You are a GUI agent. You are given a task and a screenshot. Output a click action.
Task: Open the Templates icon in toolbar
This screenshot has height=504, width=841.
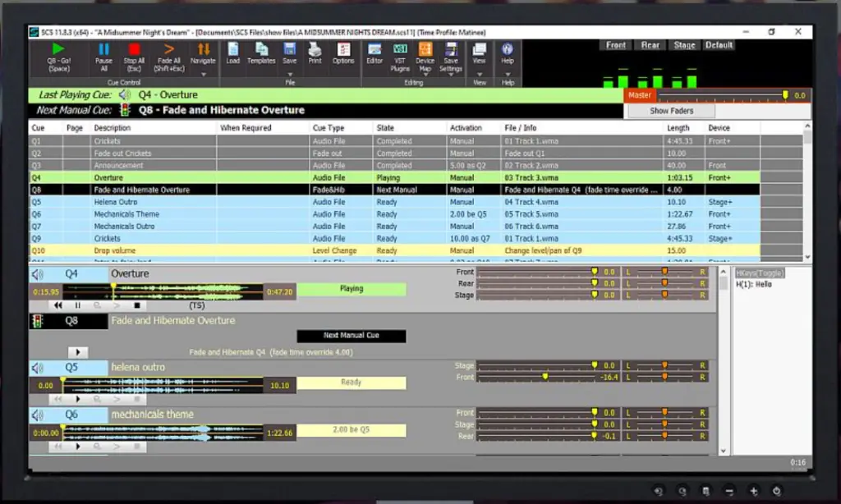coord(261,50)
